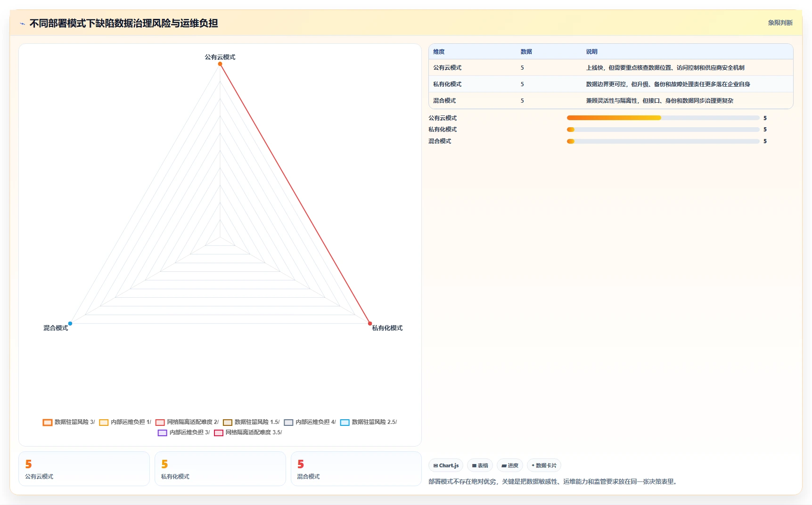The width and height of the screenshot is (812, 505).
Task: Click the 5 value after the 私有化模式 progress bar
Action: click(765, 130)
